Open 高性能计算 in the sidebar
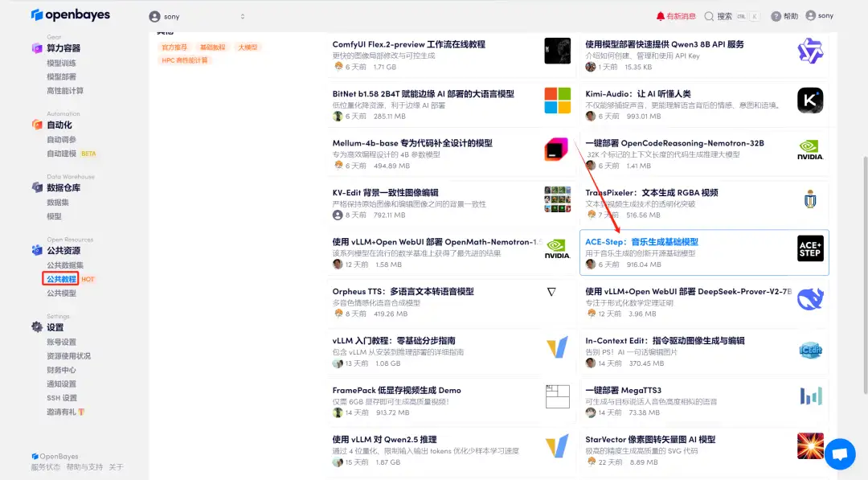 tap(65, 91)
